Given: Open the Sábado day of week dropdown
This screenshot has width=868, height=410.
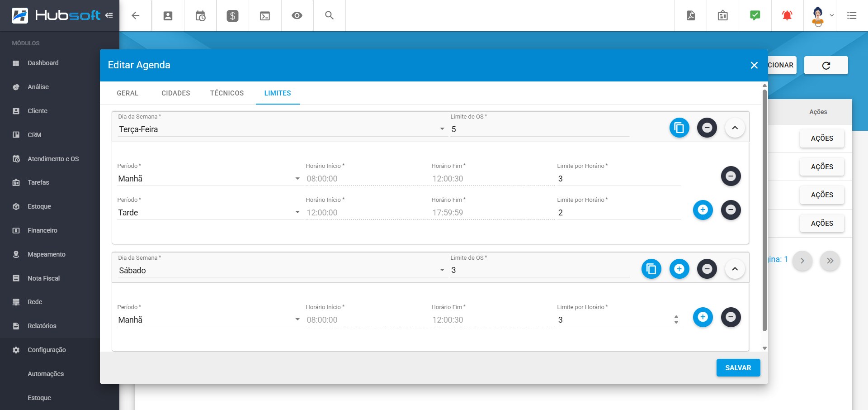Looking at the screenshot, I should click(x=283, y=271).
